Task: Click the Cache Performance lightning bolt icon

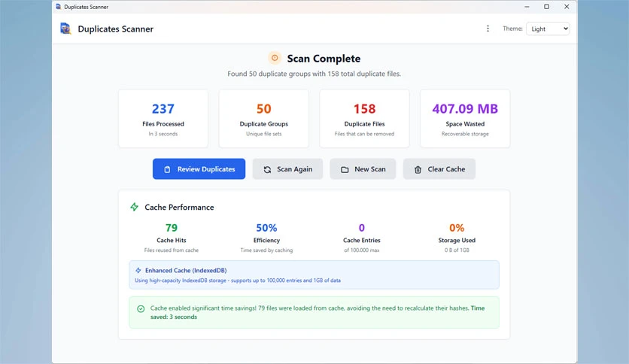Action: pos(135,207)
